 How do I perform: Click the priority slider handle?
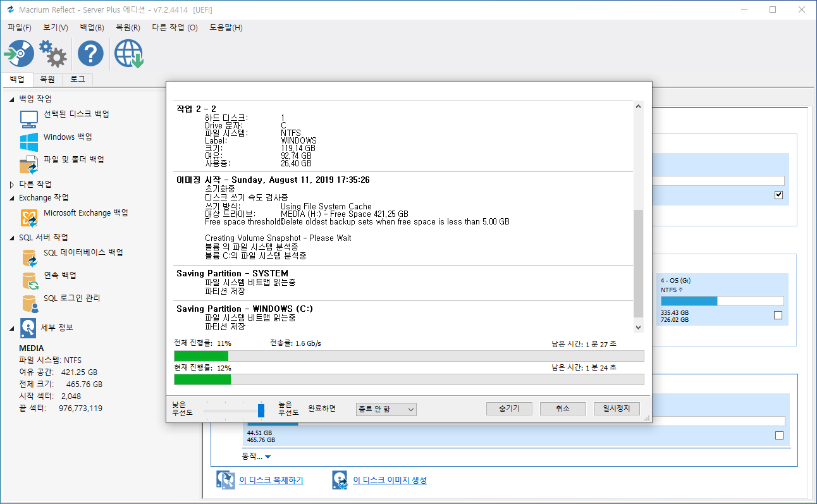click(261, 410)
